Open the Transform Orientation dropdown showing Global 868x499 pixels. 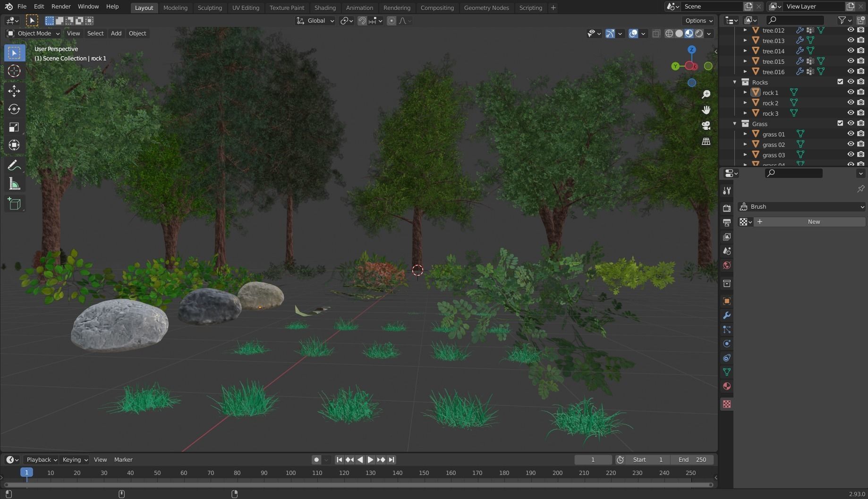[x=315, y=20]
